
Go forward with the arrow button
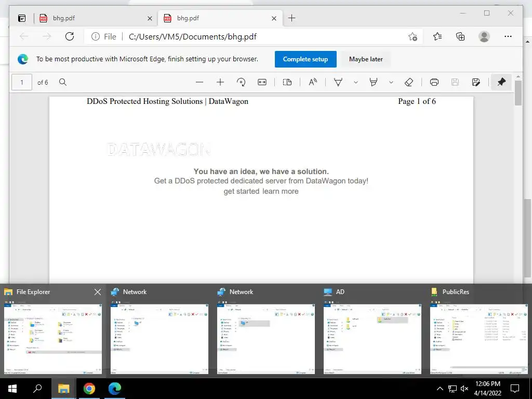(47, 36)
